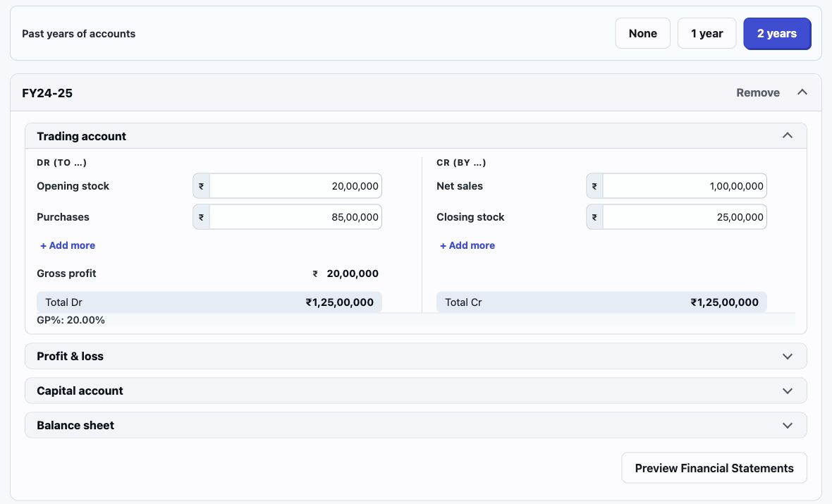
Task: Expand the Balance sheet section
Action: (415, 426)
